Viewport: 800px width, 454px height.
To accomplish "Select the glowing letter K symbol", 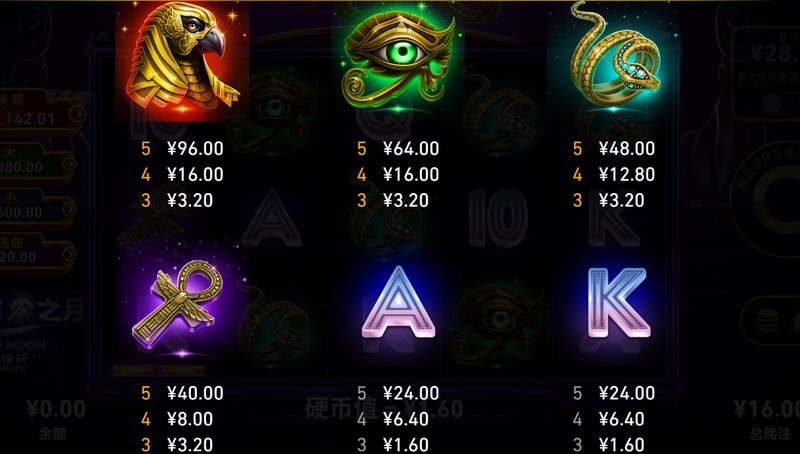I will tap(619, 303).
